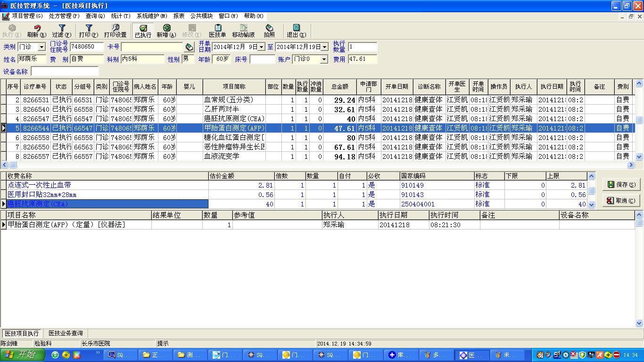Expand the 类别 dropdown showing 门诊
Viewport: 644px width, 362px height.
[x=41, y=47]
